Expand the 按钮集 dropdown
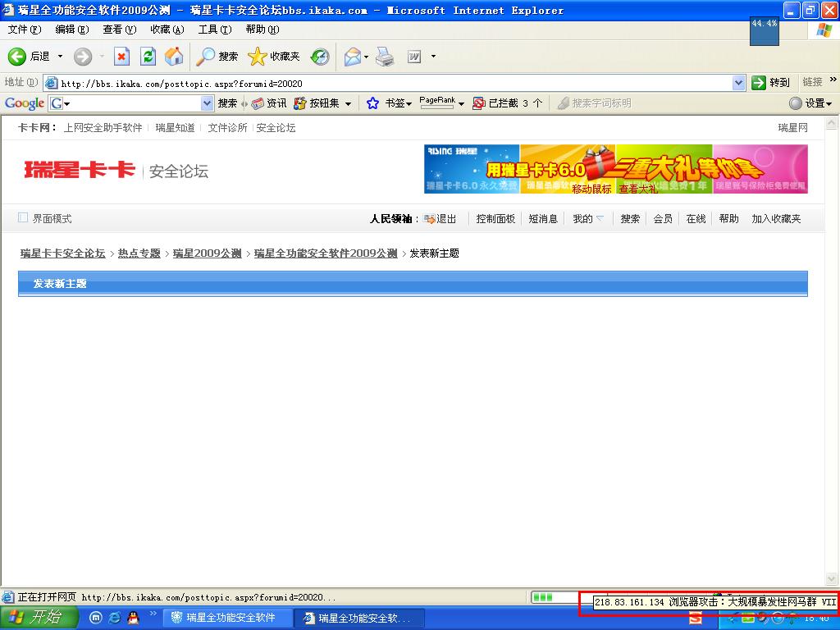This screenshot has height=630, width=840. [x=348, y=104]
